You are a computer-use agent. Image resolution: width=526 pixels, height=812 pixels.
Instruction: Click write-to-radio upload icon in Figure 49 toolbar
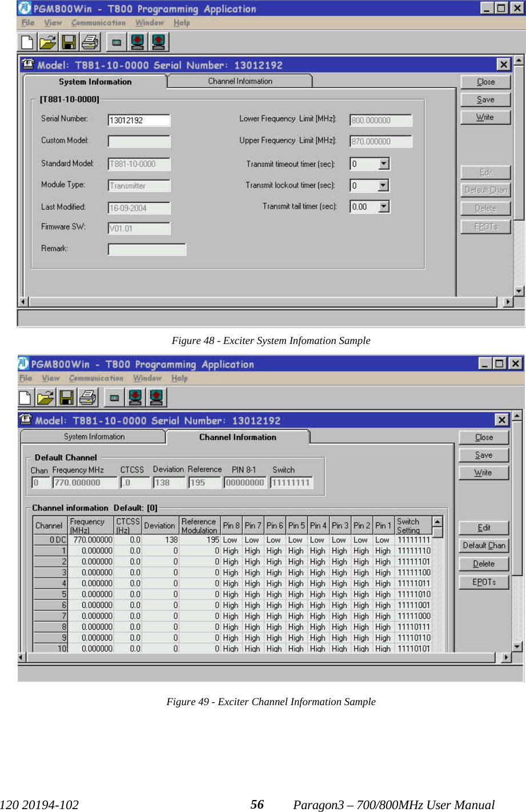(x=156, y=397)
